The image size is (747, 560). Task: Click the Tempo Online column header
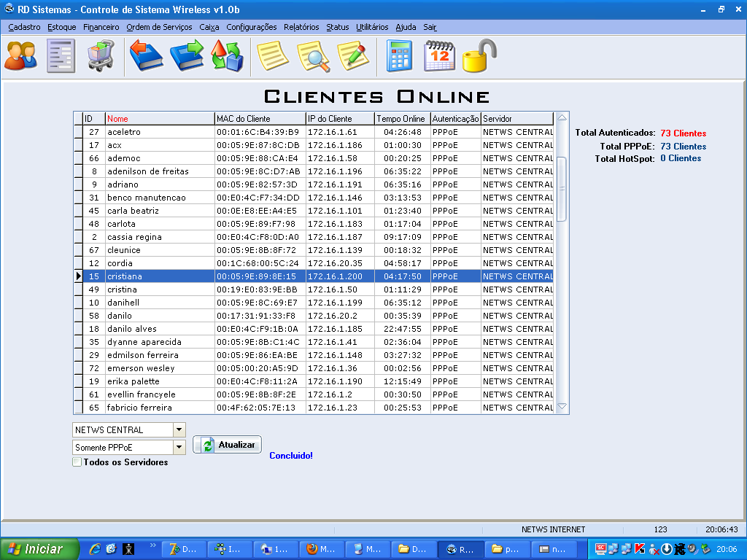coord(403,119)
